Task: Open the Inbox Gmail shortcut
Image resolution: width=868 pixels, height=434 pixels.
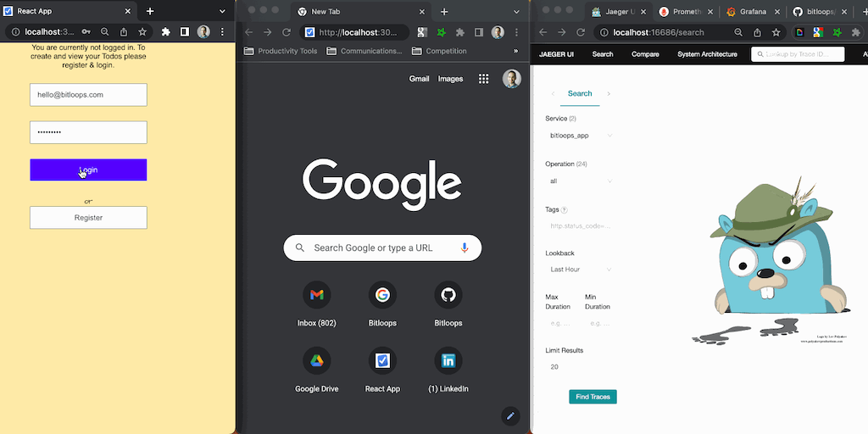Action: 316,295
